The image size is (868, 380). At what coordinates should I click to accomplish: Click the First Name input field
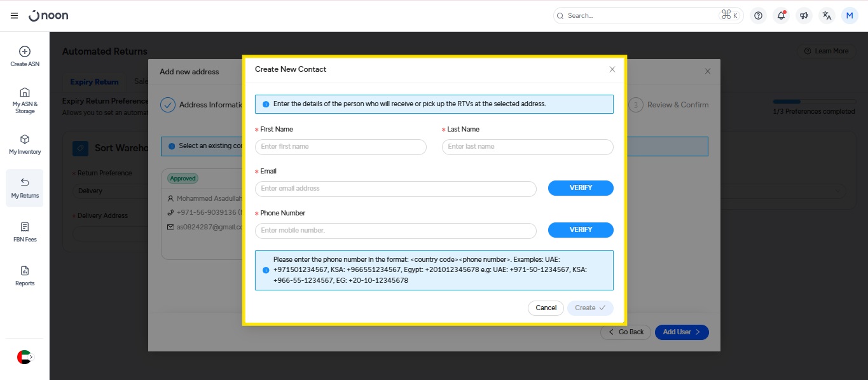tap(340, 147)
